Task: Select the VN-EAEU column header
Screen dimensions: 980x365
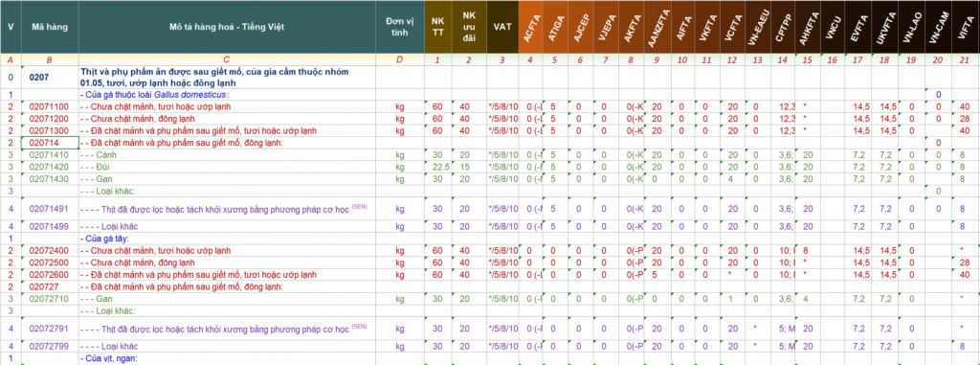Action: click(758, 27)
